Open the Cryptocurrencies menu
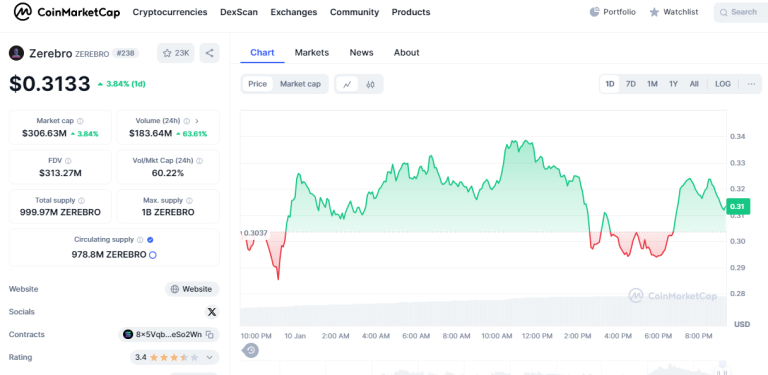 click(x=170, y=12)
